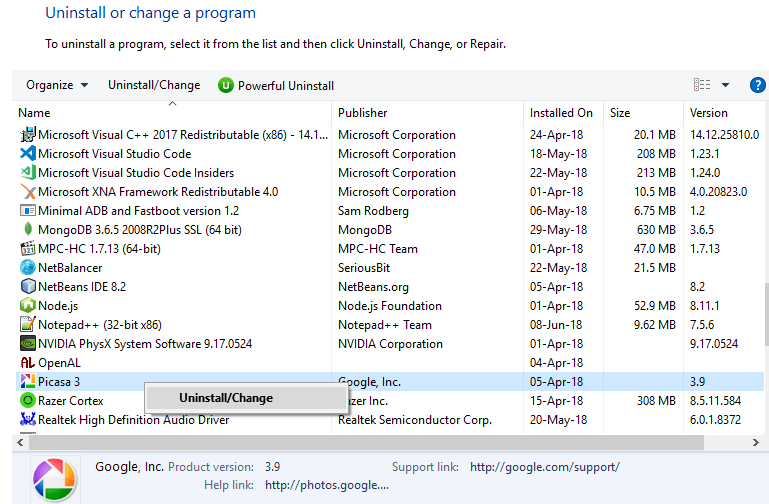Click the Picasa 3 row icon
This screenshot has width=769, height=504.
tap(28, 381)
